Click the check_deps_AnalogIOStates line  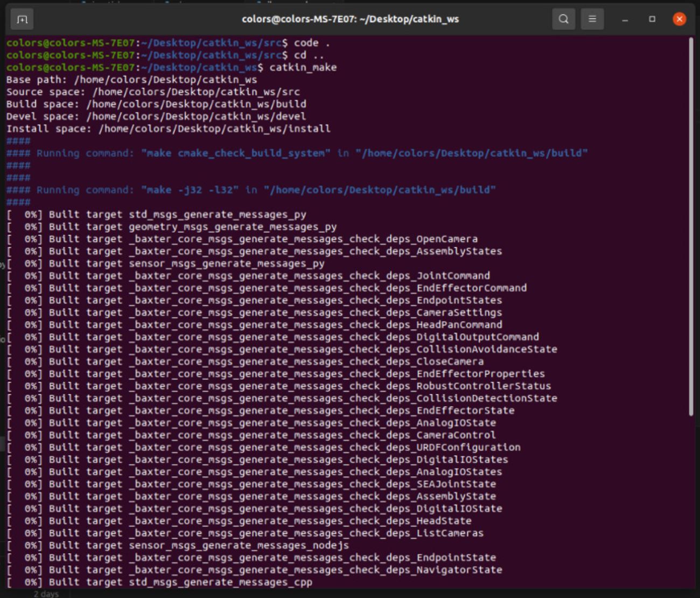click(254, 472)
